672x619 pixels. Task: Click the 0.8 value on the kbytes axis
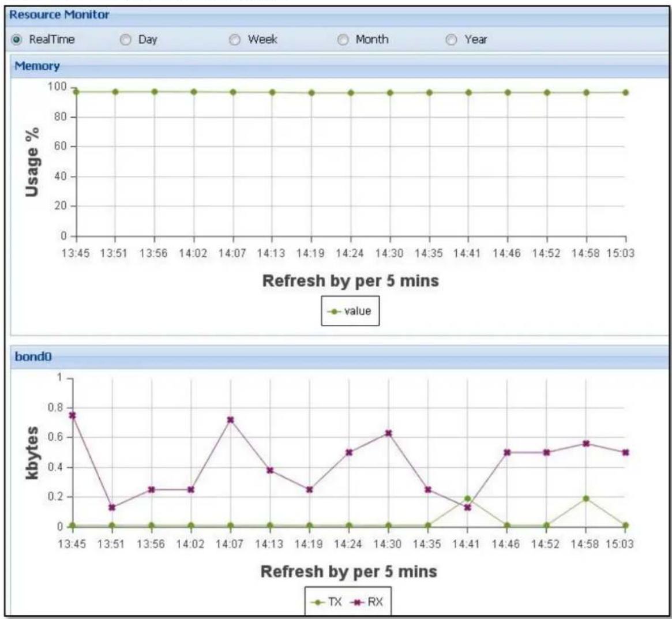pos(55,407)
